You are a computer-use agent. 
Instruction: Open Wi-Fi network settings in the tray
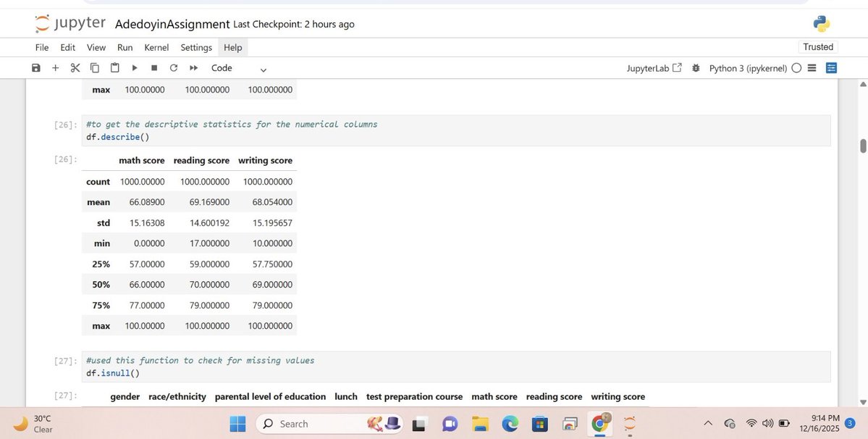tap(751, 424)
